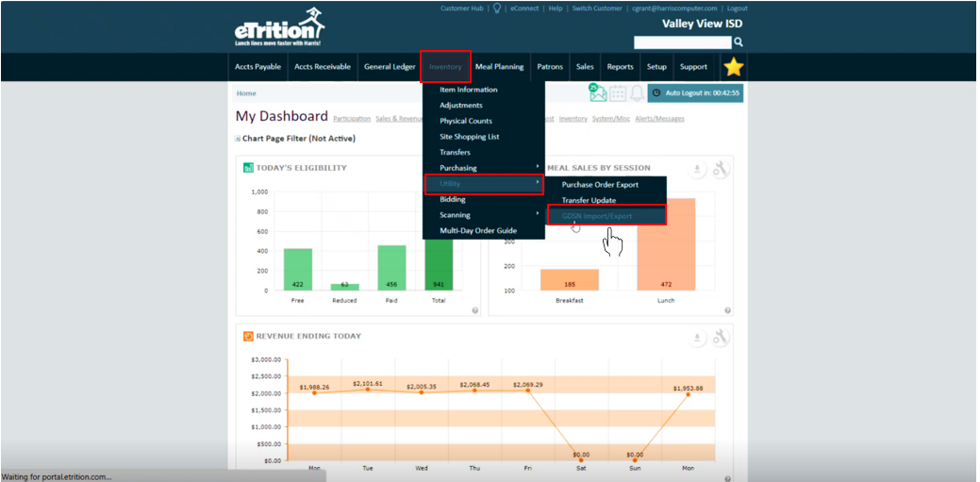The image size is (980, 482).
Task: Download the Meal Sales by Session chart
Action: coord(698,169)
